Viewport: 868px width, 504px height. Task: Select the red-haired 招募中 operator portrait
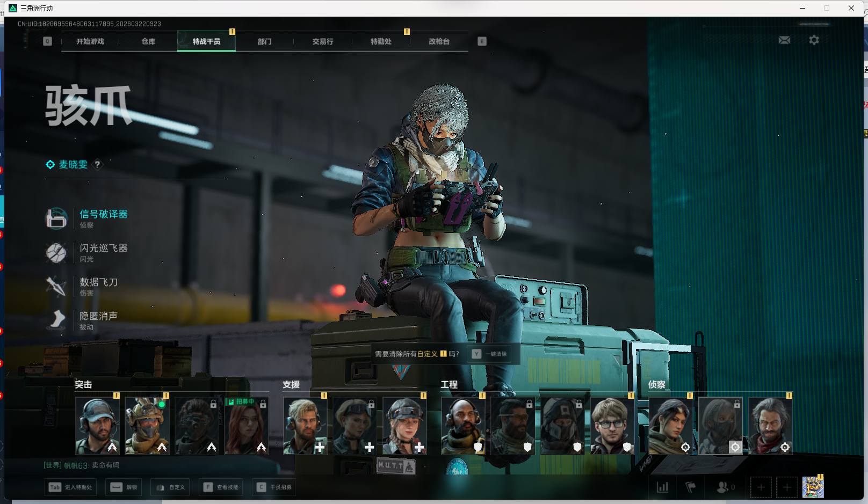(247, 426)
